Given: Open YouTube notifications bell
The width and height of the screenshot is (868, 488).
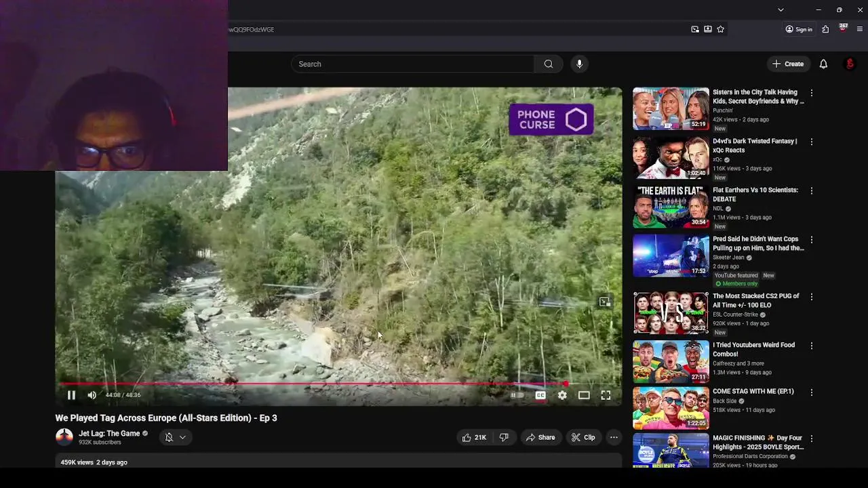Looking at the screenshot, I should (x=823, y=64).
